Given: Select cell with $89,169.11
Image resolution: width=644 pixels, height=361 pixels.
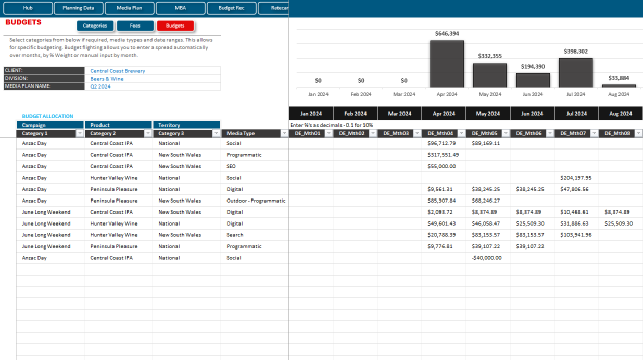Looking at the screenshot, I should pos(488,143).
